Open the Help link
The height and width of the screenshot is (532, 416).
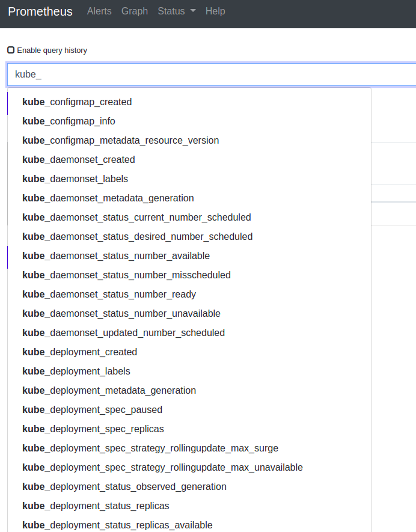tap(215, 11)
